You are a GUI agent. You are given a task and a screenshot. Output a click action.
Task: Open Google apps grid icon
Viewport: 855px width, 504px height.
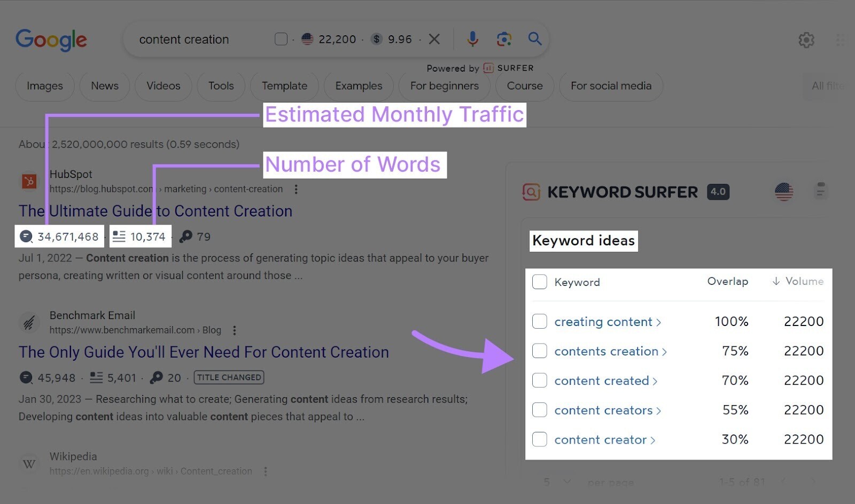coord(841,40)
